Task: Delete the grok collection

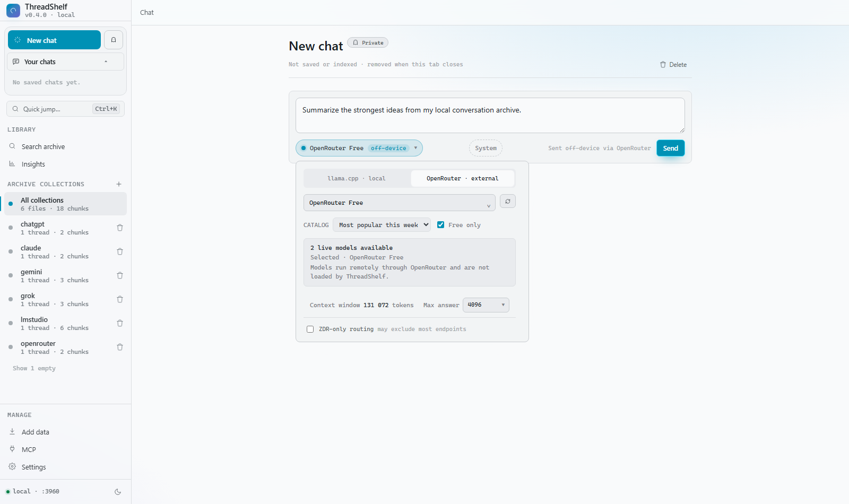Action: click(120, 299)
